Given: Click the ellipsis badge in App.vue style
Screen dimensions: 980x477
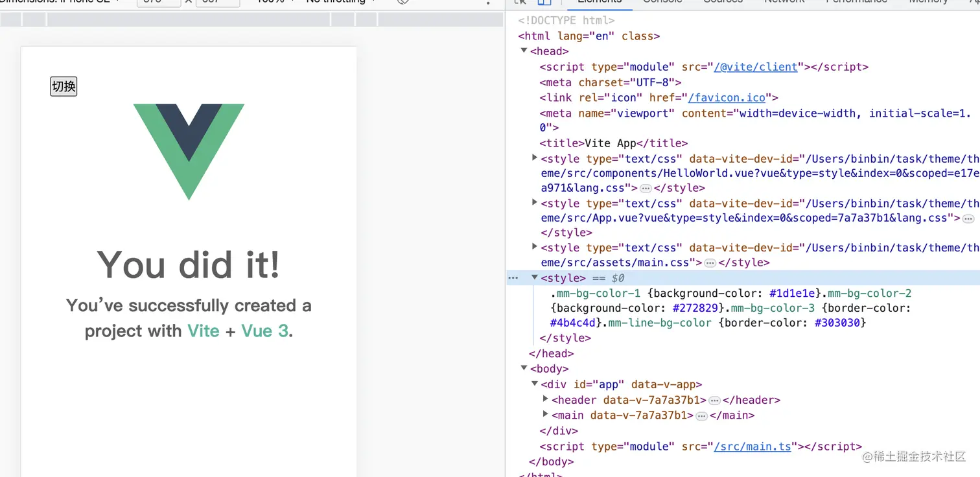Looking at the screenshot, I should [968, 219].
